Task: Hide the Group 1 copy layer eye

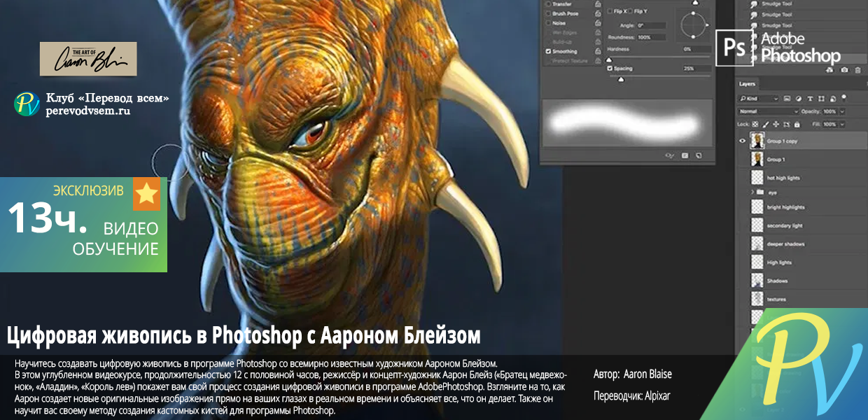Action: [x=743, y=141]
